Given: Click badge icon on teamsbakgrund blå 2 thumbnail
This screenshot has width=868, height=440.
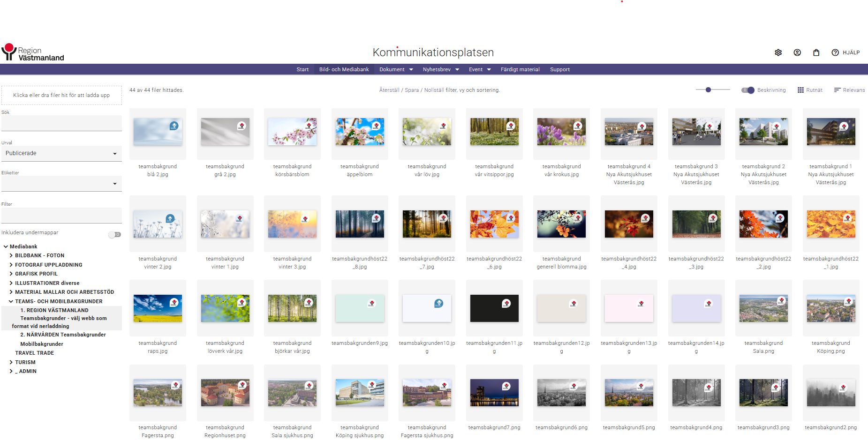Looking at the screenshot, I should (x=174, y=126).
